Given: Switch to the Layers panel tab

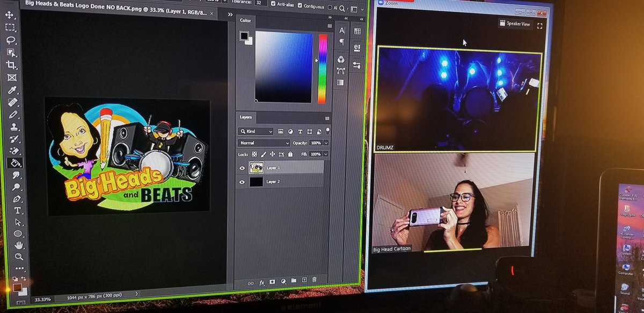Looking at the screenshot, I should 246,117.
